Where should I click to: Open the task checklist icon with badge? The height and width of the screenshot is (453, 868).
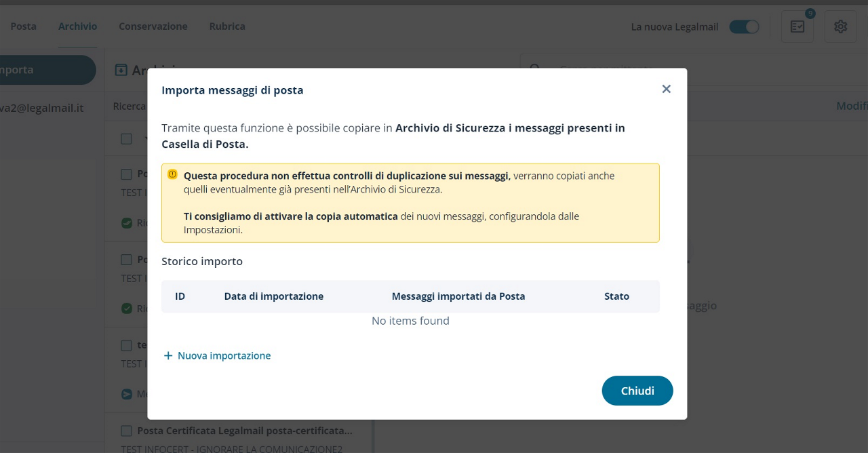(x=797, y=26)
